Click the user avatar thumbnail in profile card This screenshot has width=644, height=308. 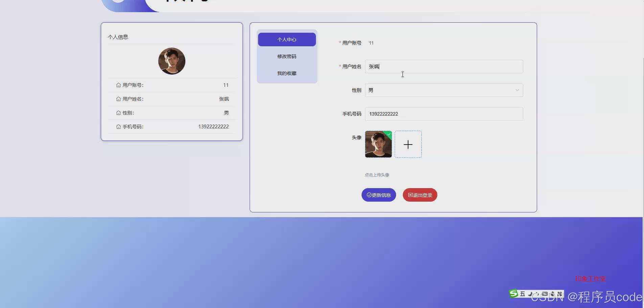(x=171, y=61)
